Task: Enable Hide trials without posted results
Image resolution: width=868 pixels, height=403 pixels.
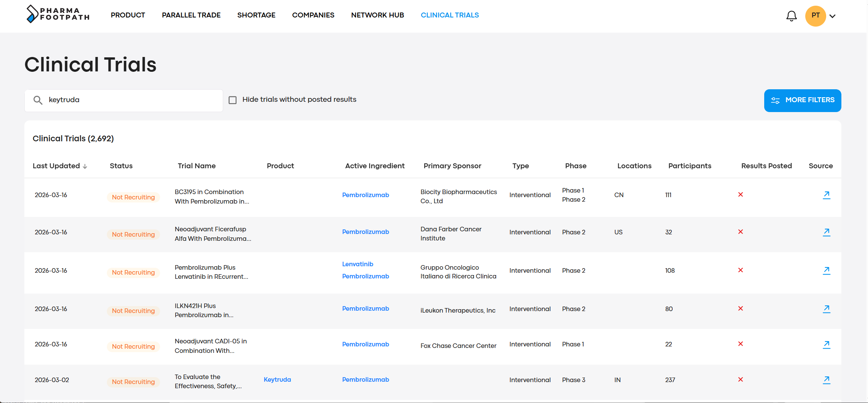Action: [x=233, y=100]
